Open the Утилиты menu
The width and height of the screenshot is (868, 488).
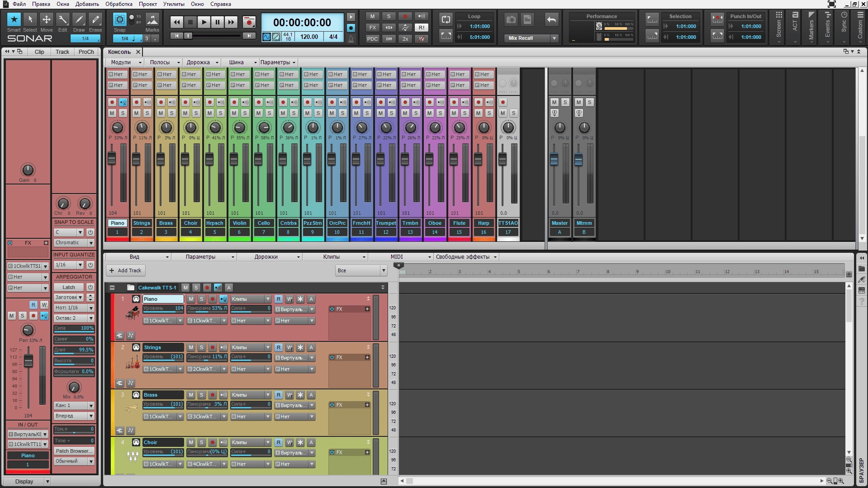tap(174, 4)
